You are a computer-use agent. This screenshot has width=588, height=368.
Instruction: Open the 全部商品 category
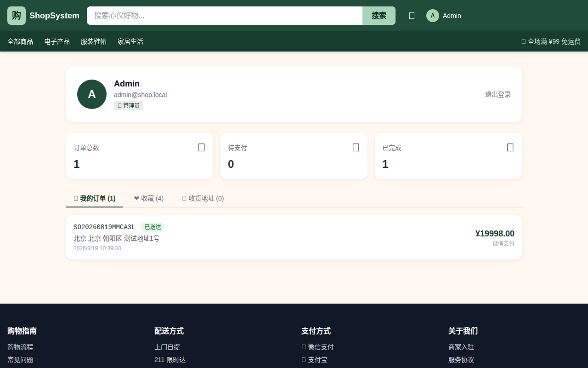coord(20,41)
